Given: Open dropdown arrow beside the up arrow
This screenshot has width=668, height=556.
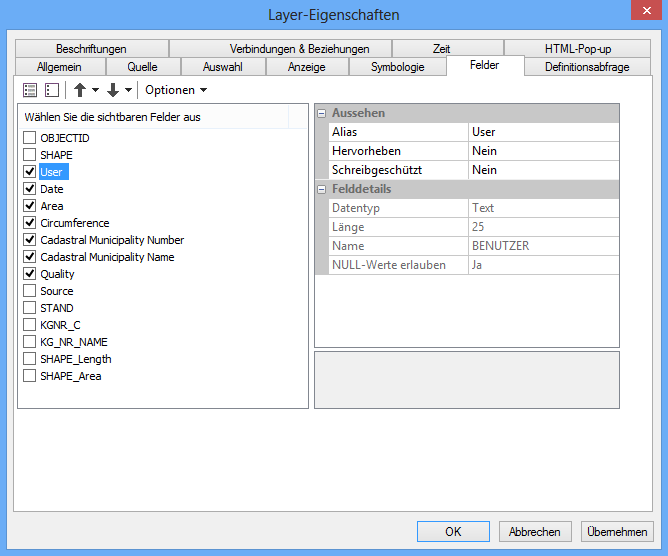Looking at the screenshot, I should coord(95,91).
